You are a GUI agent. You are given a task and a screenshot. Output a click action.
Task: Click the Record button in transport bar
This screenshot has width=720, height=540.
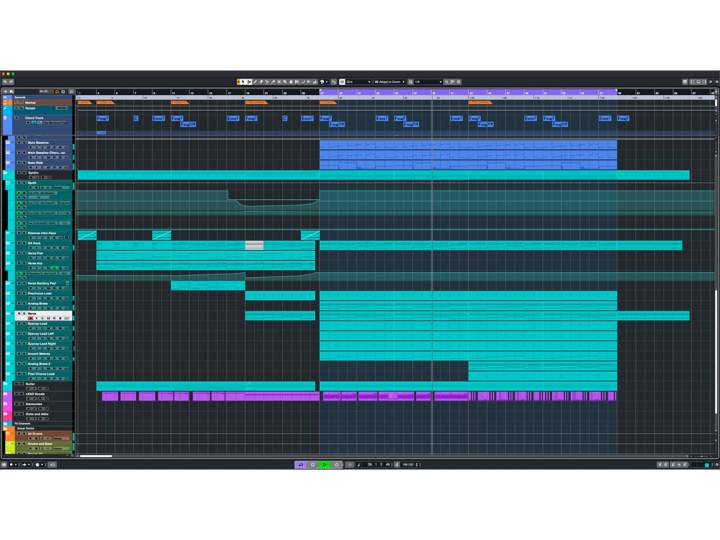pyautogui.click(x=337, y=465)
